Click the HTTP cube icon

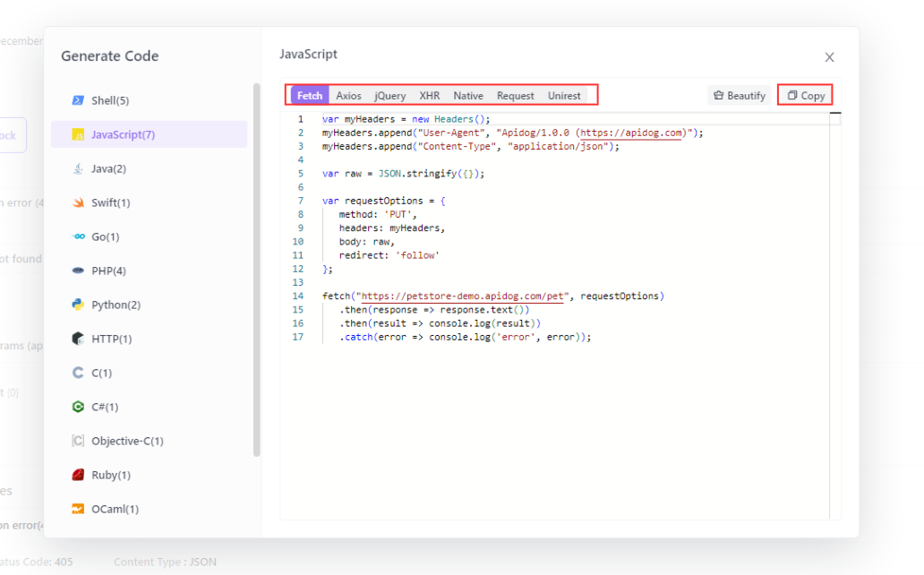[78, 339]
